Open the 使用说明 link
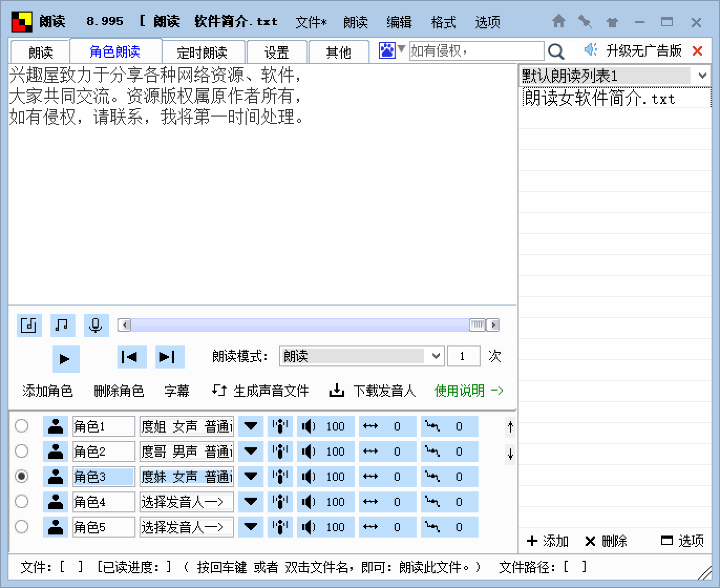 pos(469,391)
